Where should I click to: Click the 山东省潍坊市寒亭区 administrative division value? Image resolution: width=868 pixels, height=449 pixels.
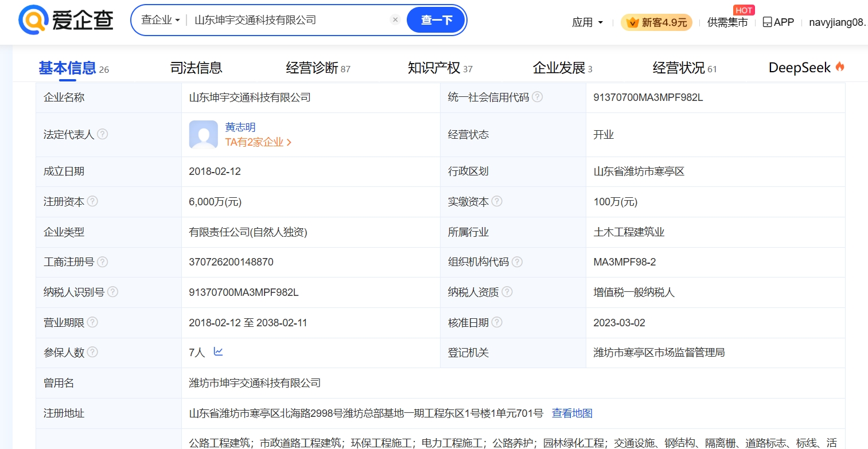click(x=639, y=171)
